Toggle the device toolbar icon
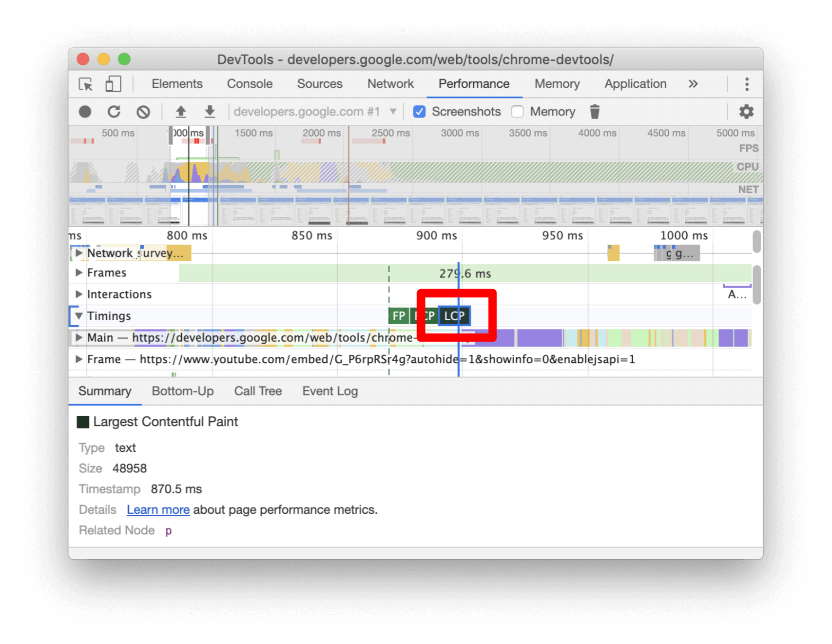The image size is (832, 644). [x=113, y=84]
